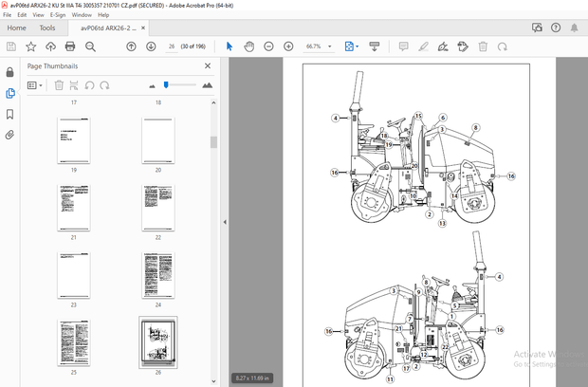Open the E-Sign menu
Image resolution: width=588 pixels, height=387 pixels.
click(58, 15)
